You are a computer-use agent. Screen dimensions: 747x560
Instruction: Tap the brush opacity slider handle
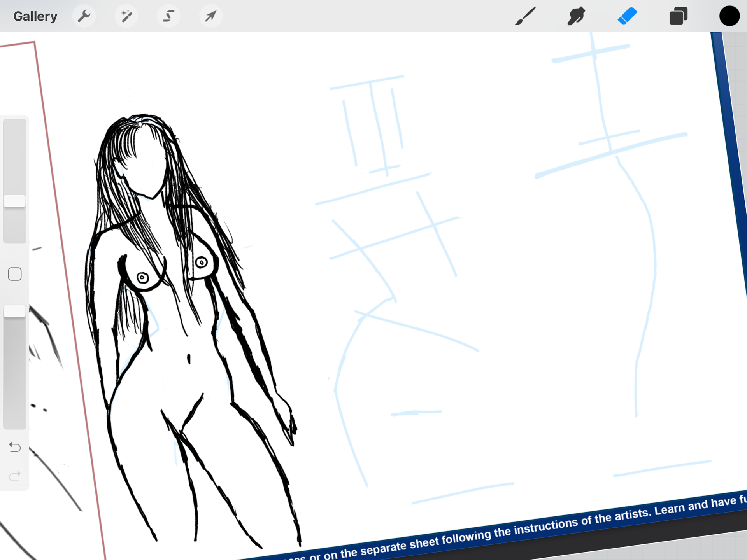click(15, 311)
